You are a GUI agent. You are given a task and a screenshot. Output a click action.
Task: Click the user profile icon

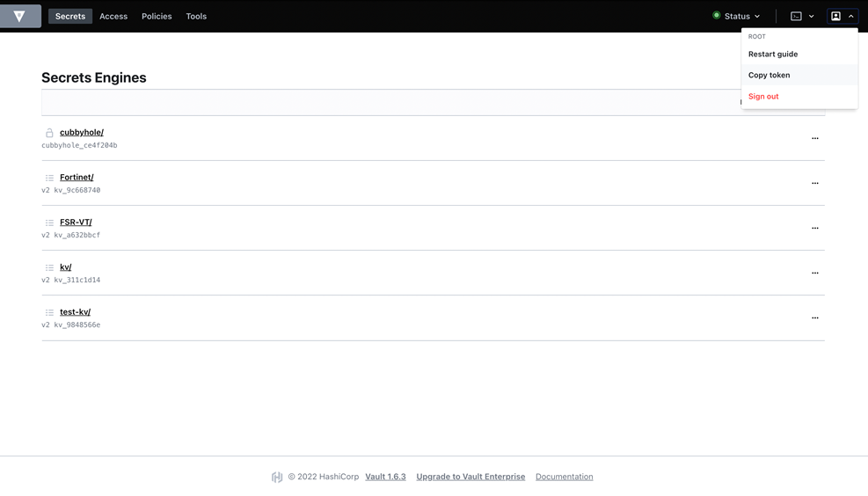pos(836,16)
